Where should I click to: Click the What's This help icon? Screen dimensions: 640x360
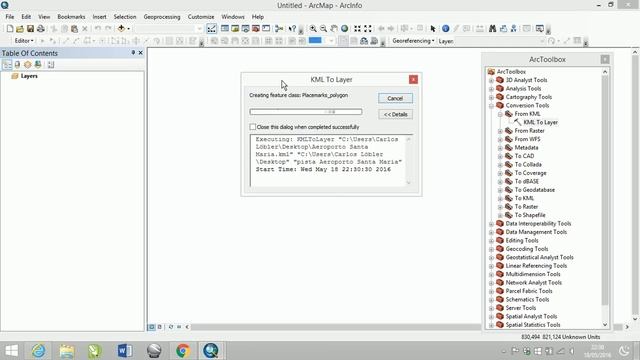point(292,29)
